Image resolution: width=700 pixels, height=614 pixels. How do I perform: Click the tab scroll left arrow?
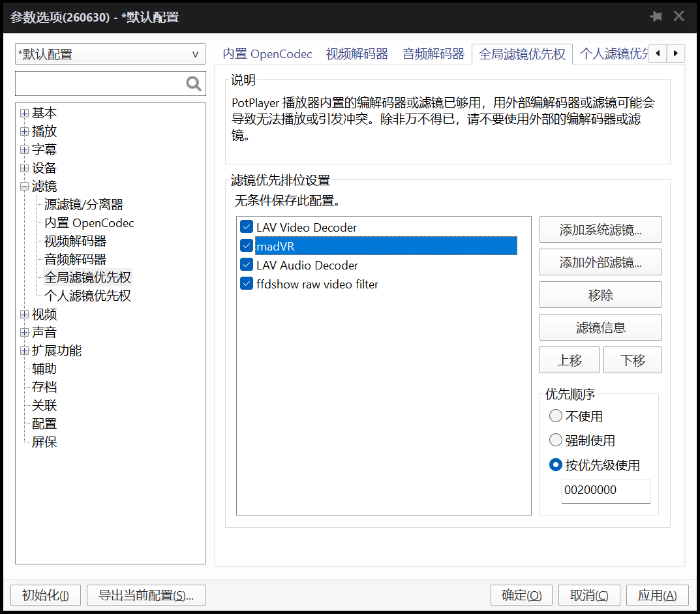658,54
